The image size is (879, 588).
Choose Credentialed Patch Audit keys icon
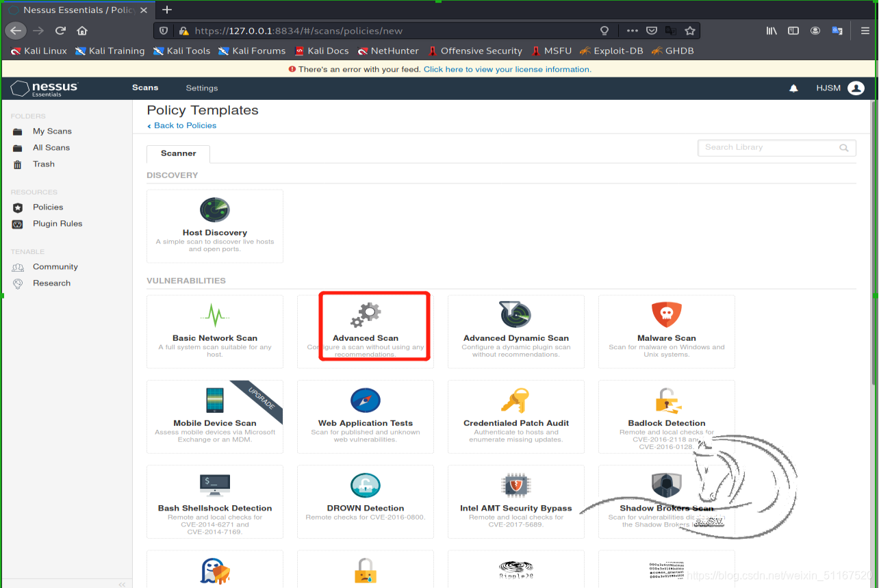tap(515, 400)
